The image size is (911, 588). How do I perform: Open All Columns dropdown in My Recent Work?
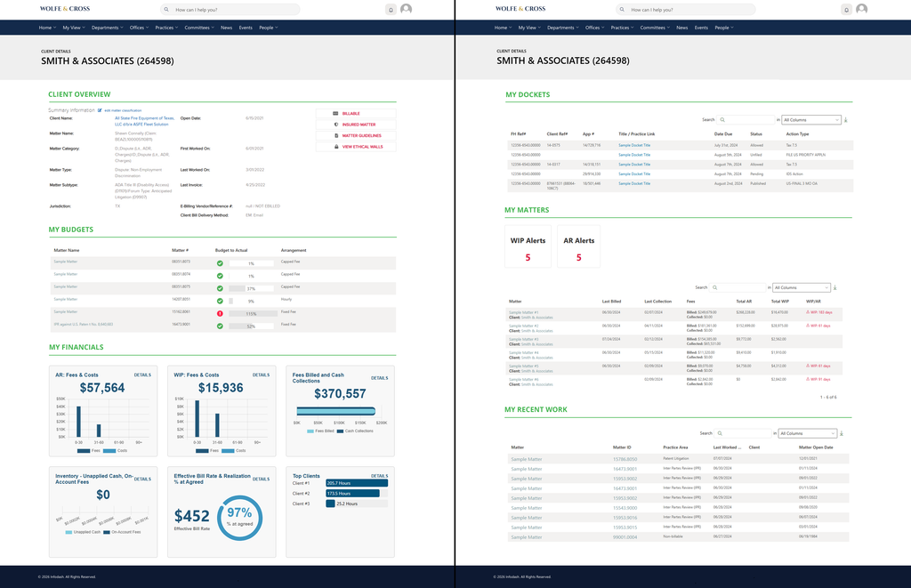(808, 433)
